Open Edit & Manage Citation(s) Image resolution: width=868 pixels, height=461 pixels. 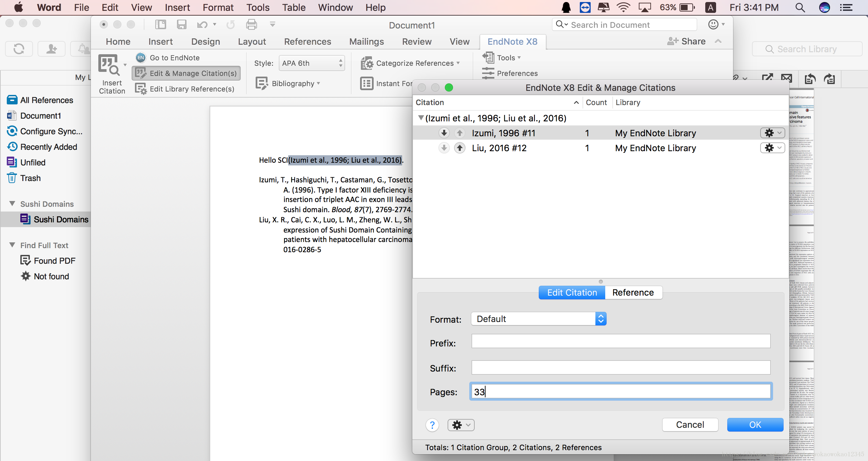186,73
